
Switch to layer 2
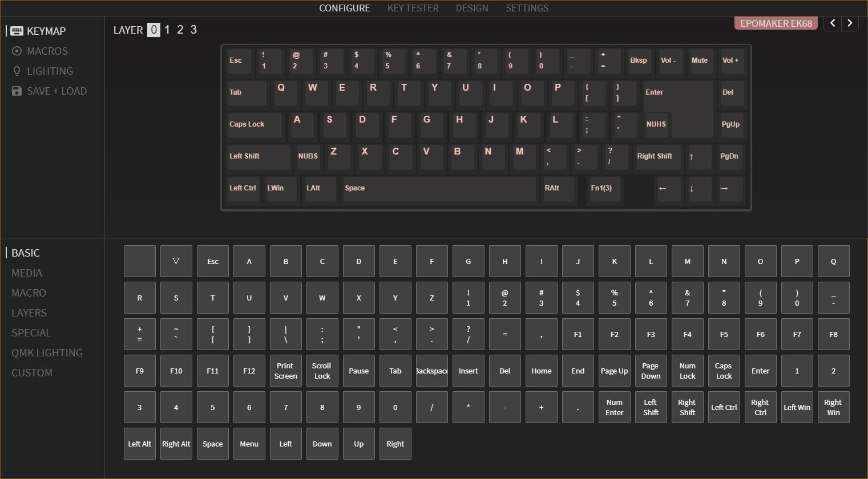(x=180, y=30)
